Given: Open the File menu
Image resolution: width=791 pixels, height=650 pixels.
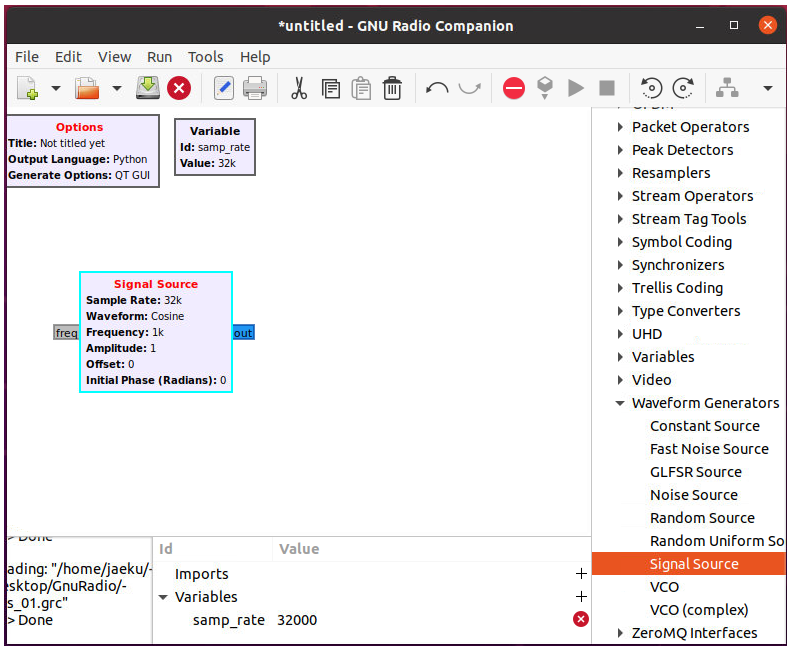Looking at the screenshot, I should (x=27, y=57).
